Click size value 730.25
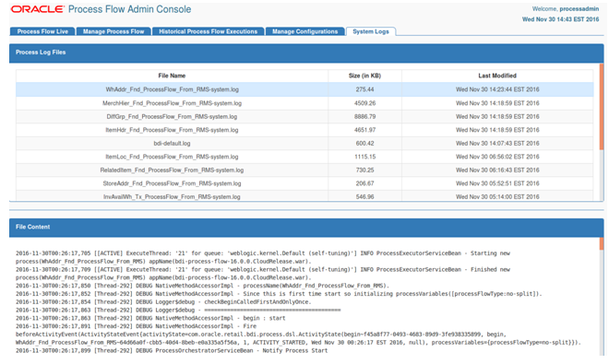 point(364,170)
